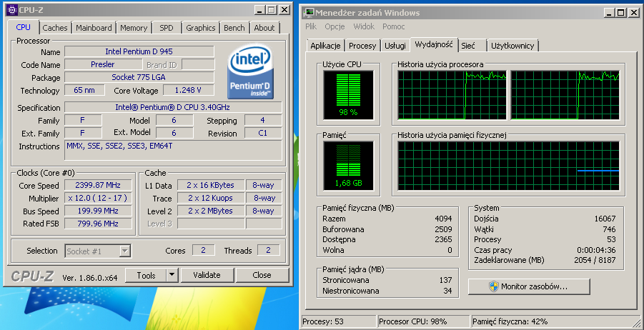Click the Technology value 65 nm
Viewport: 644px width, 330px height.
[84, 90]
